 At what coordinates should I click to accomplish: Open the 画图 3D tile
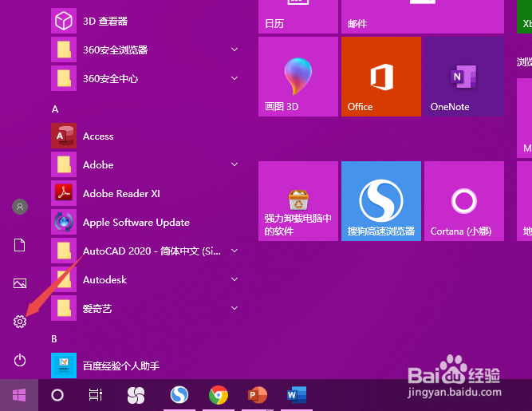(298, 77)
